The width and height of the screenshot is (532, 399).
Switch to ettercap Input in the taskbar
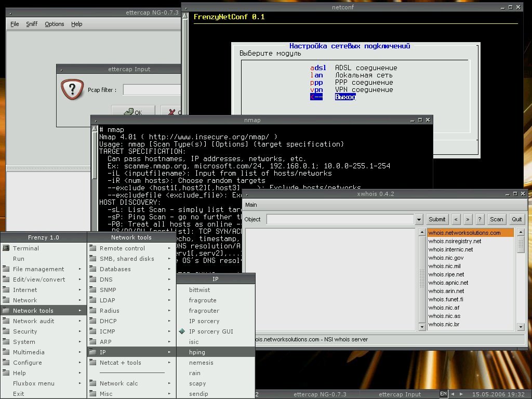click(x=400, y=394)
